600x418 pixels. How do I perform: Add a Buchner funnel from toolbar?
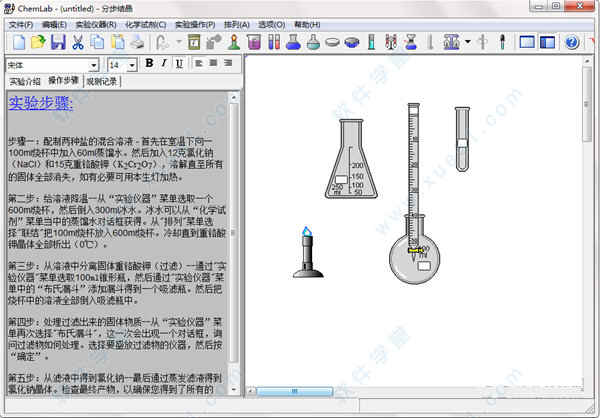(411, 42)
